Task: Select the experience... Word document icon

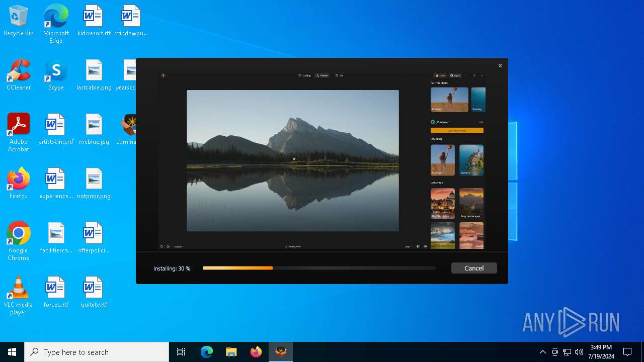Action: click(56, 184)
